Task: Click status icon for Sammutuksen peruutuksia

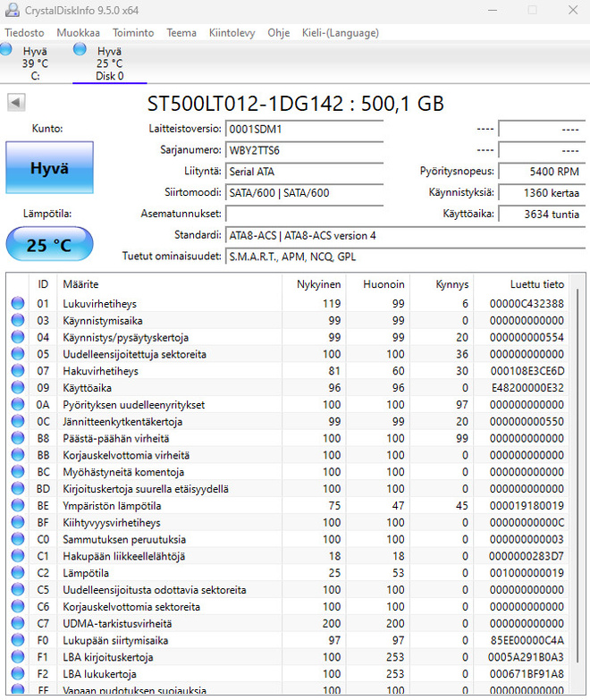Action: [18, 539]
